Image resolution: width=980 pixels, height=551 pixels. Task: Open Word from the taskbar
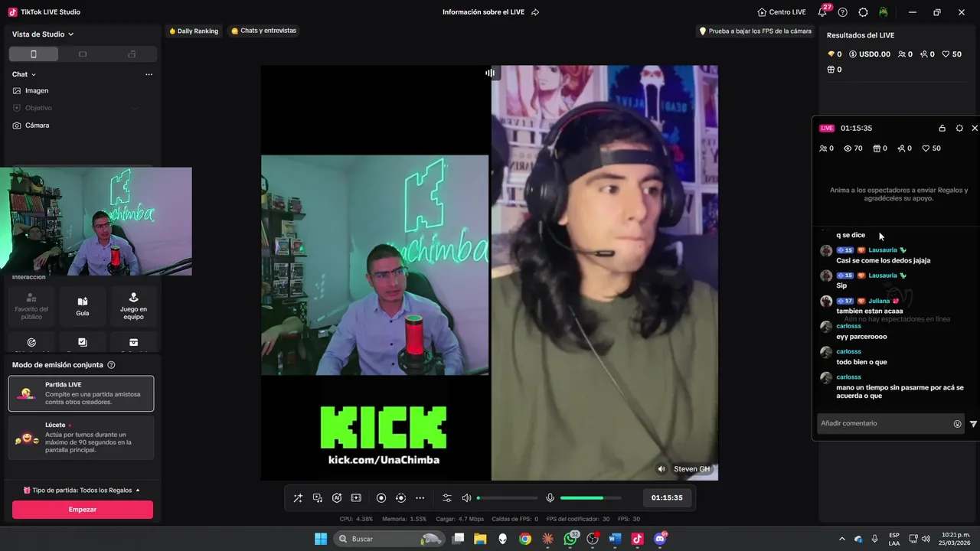pos(615,539)
